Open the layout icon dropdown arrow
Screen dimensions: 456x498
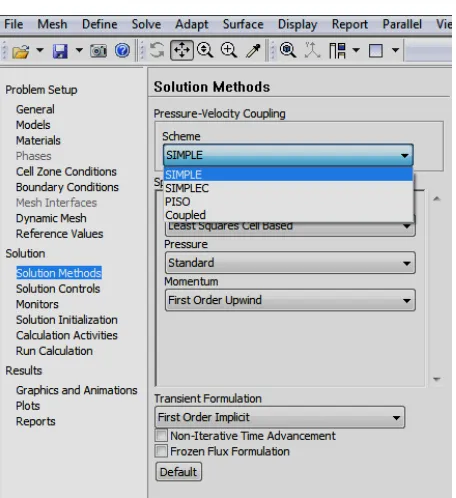tap(356, 50)
